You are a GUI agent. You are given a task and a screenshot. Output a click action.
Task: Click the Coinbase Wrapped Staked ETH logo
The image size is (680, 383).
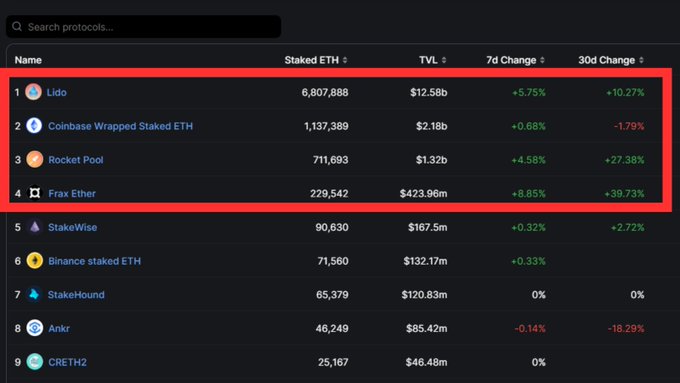[x=34, y=126]
